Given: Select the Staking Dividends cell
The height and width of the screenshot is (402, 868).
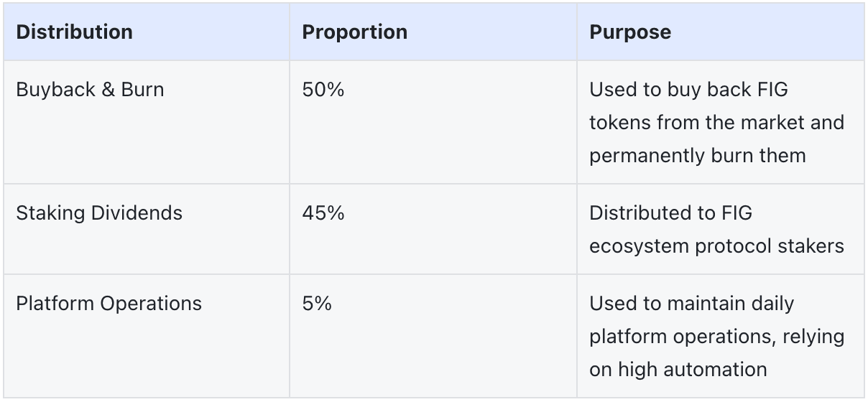Looking at the screenshot, I should (99, 213).
